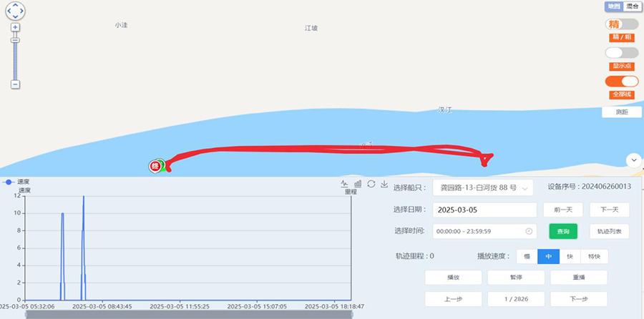Open the time range picker field

[x=484, y=231]
